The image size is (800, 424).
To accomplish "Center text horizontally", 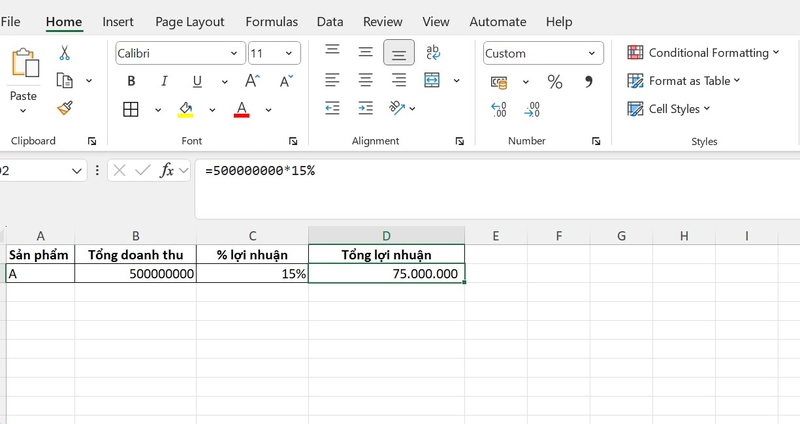I will click(x=365, y=80).
